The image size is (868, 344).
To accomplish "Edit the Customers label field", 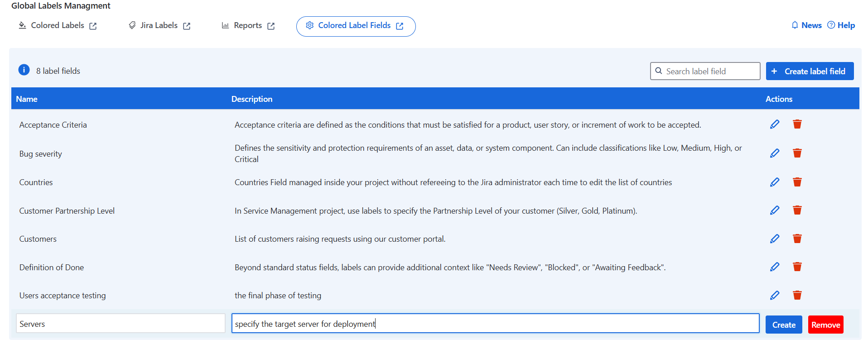I will (774, 239).
